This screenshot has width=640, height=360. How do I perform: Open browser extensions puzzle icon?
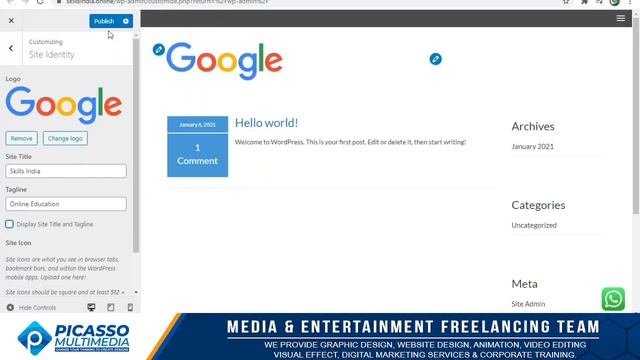[x=584, y=2]
